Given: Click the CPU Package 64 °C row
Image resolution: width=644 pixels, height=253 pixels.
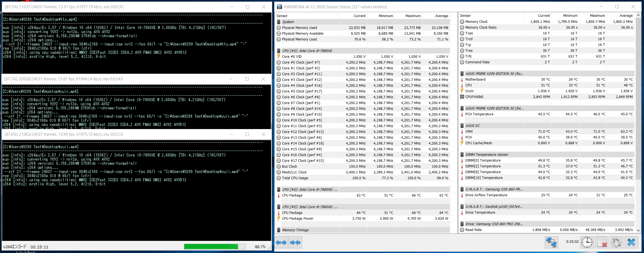Looking at the screenshot, I should 363,213.
